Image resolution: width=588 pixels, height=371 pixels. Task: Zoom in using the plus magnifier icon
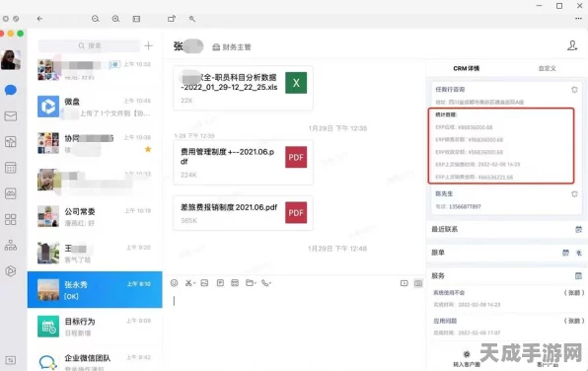(x=115, y=19)
